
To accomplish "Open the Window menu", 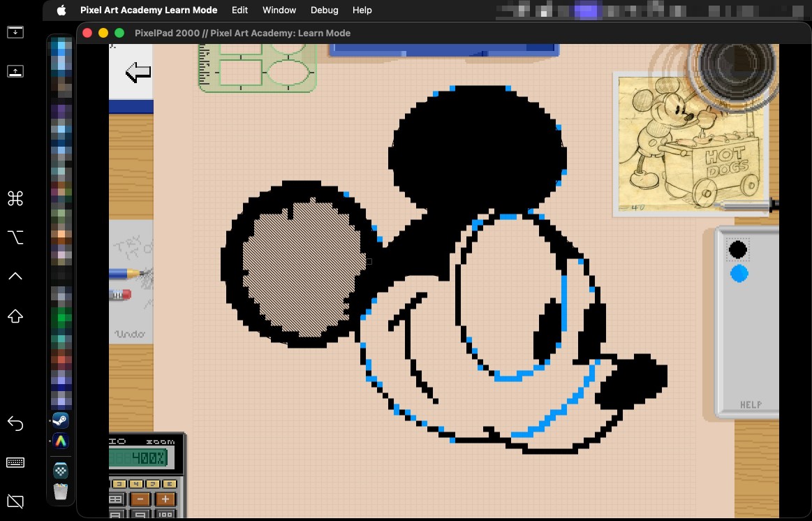I will click(x=279, y=10).
